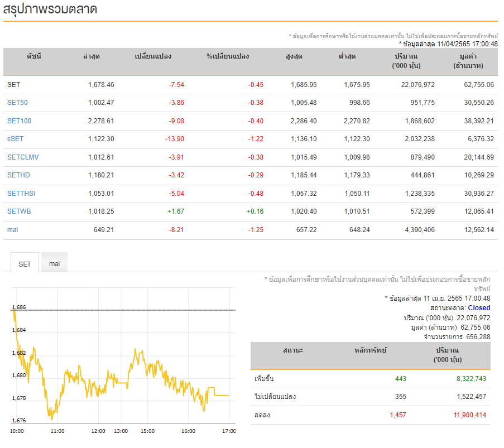Select SETWB percent change +0.16
The height and width of the screenshot is (448, 504).
click(x=255, y=211)
